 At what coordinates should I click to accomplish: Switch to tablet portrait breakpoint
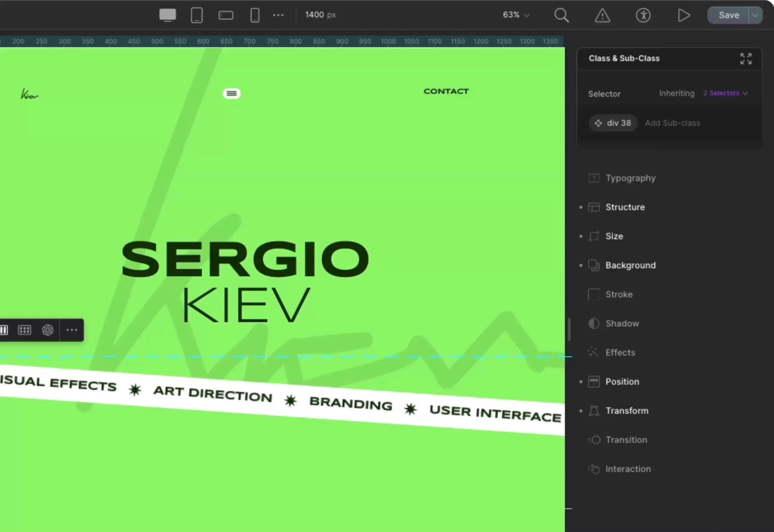click(197, 15)
